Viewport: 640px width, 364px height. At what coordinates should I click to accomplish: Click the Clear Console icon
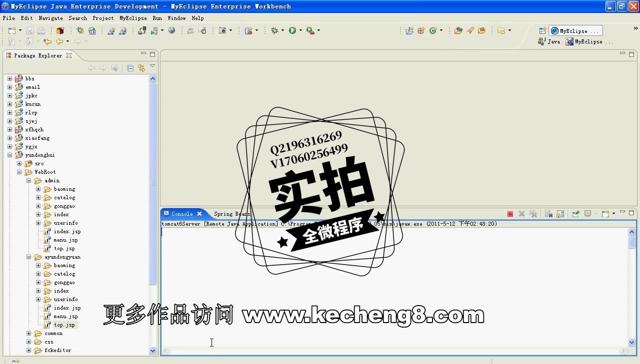tap(548, 214)
